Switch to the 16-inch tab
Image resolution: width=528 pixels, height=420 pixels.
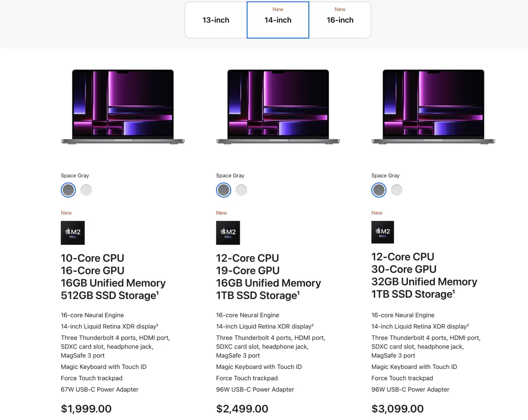pos(340,20)
